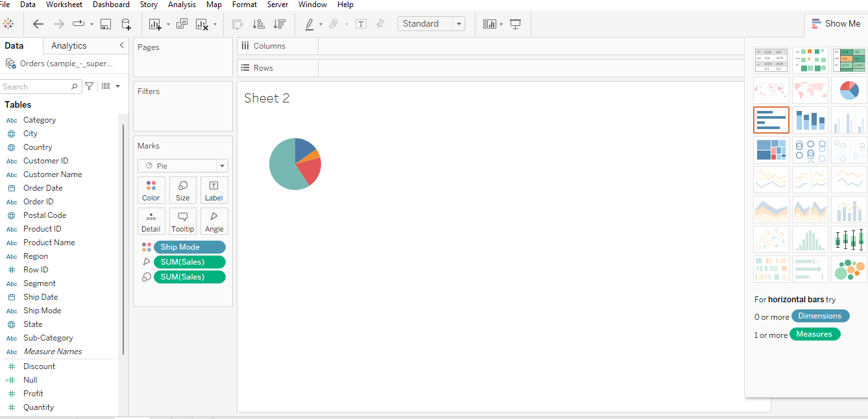Open the dropdown arrow beside the search field
The width and height of the screenshot is (868, 419).
click(x=118, y=86)
